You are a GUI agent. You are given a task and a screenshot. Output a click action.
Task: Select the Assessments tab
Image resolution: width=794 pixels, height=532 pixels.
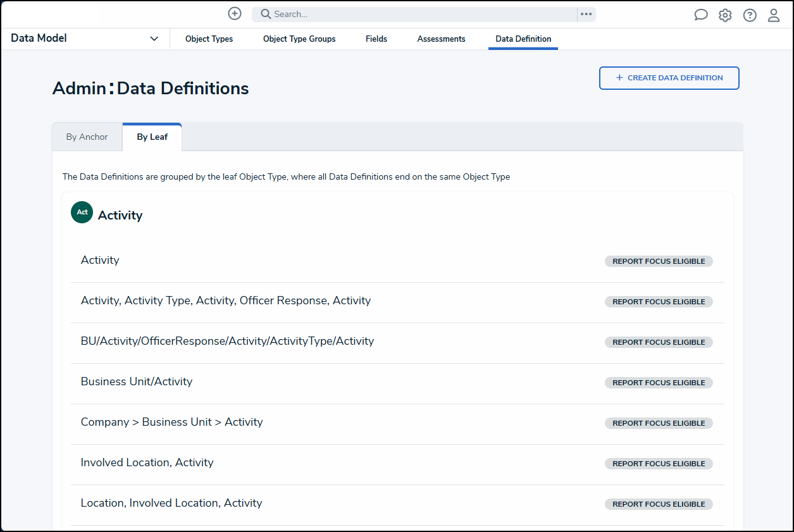(x=441, y=39)
